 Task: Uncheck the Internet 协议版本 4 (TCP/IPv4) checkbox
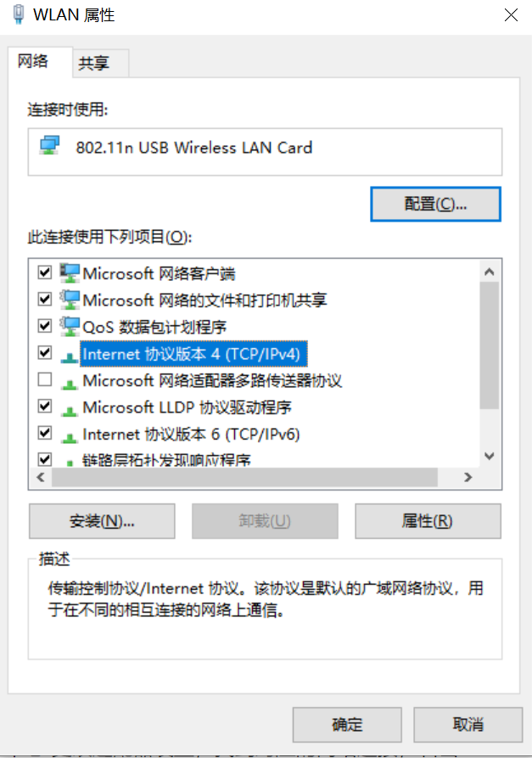(45, 353)
